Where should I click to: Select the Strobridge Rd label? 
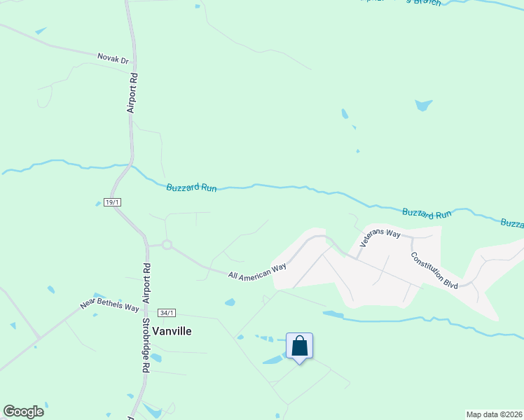coord(146,345)
